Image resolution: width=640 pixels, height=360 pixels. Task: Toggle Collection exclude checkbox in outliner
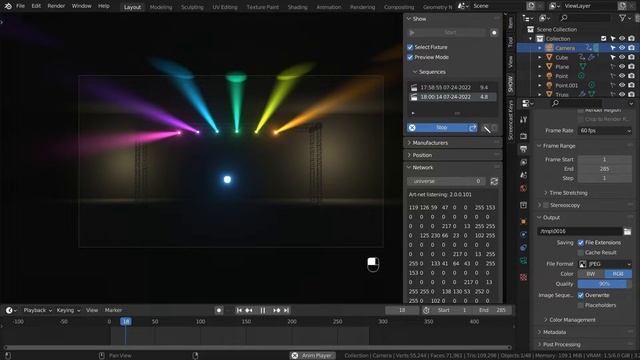(604, 39)
